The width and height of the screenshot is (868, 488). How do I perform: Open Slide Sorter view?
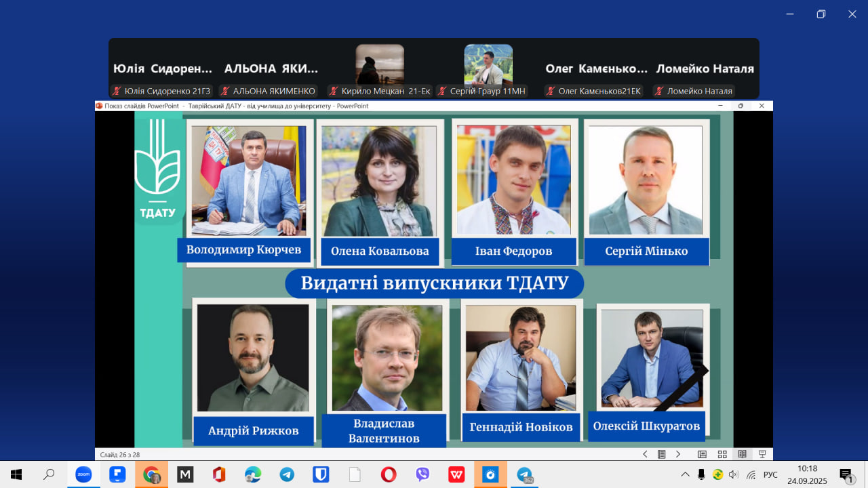click(x=722, y=454)
